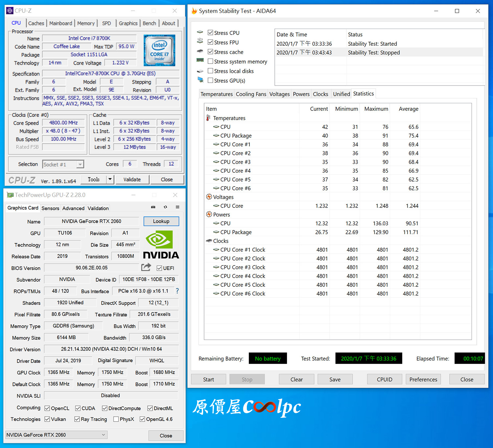Click the Bus Interface question mark icon

point(177,291)
